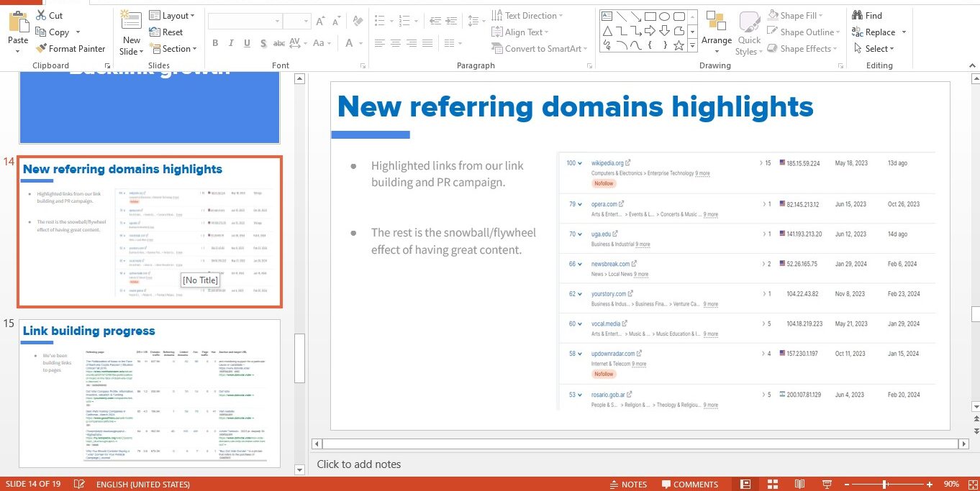
Task: Collapse the ribbon with the caret
Action: 971,65
